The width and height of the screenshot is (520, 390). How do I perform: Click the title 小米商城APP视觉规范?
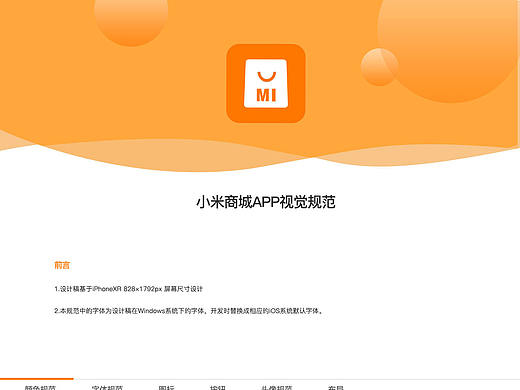coord(266,202)
